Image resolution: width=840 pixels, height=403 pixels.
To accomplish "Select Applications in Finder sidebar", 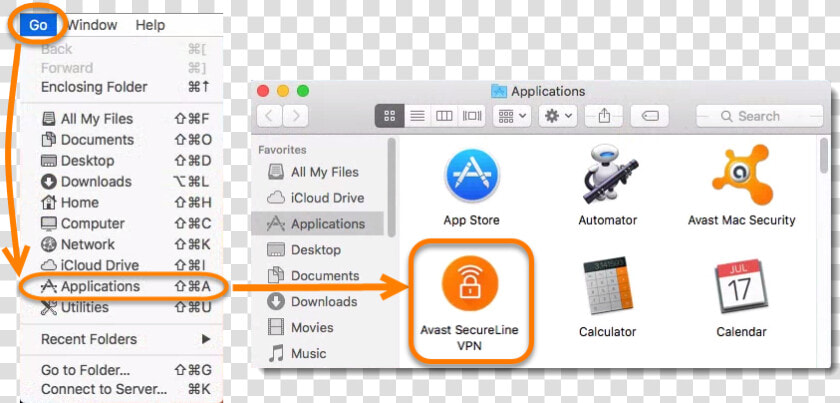I will [x=317, y=223].
